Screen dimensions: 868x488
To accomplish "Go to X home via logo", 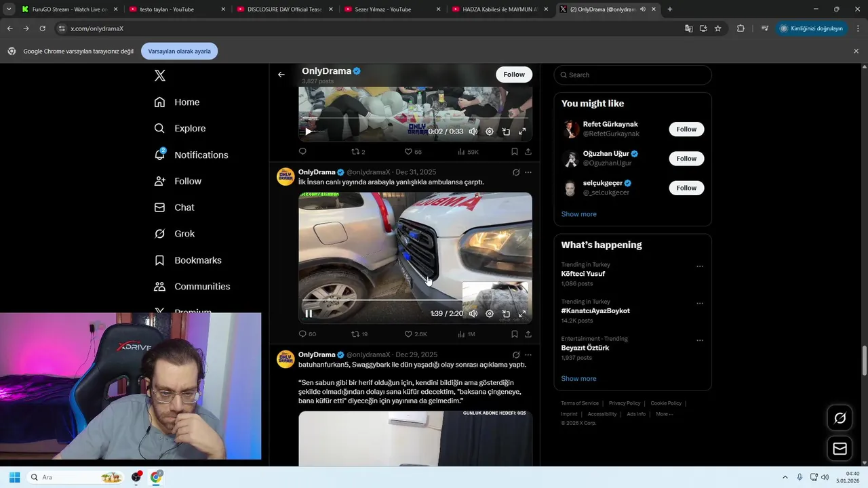I will point(160,75).
